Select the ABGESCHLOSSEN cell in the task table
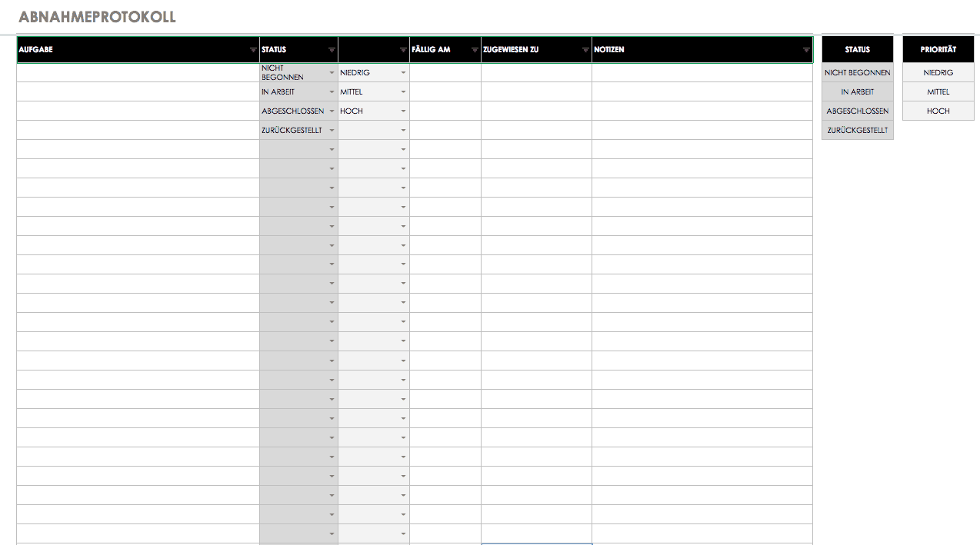This screenshot has width=980, height=545. click(299, 111)
